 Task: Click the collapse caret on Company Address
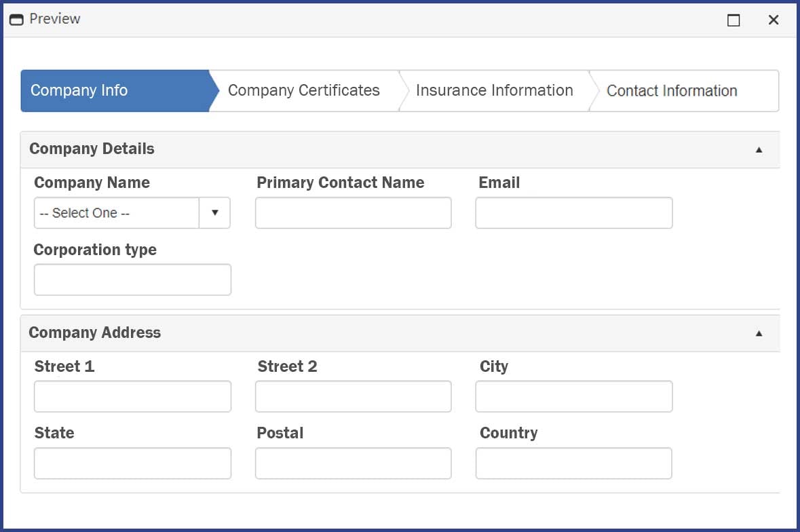point(758,333)
